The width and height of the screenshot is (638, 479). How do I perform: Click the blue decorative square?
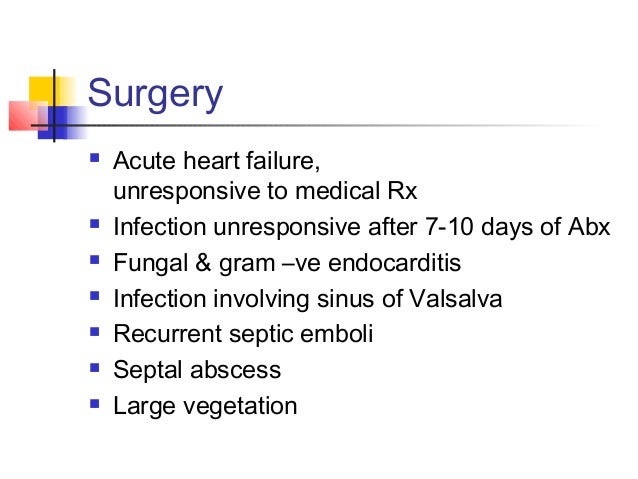(65, 122)
